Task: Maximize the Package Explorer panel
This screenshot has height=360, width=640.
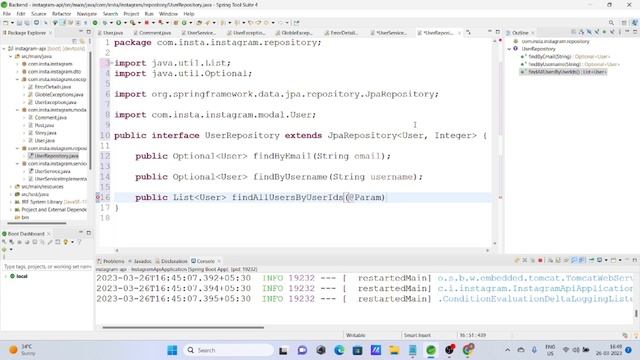Action: coord(89,31)
